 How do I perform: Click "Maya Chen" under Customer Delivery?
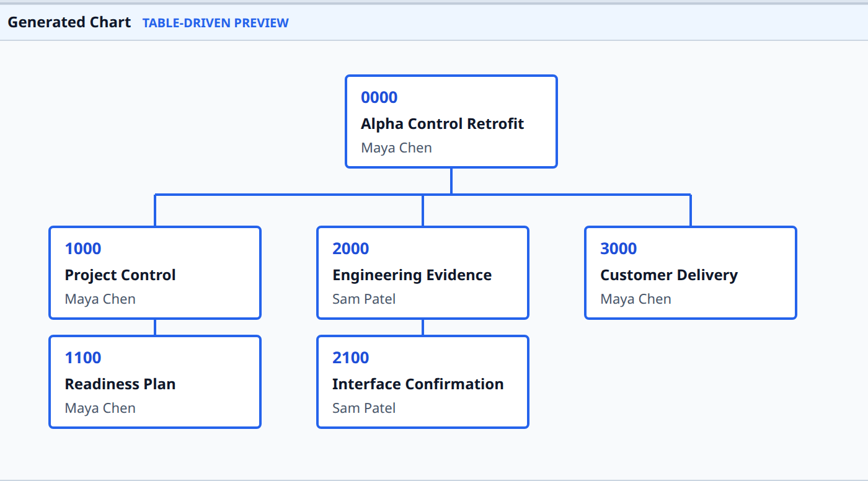pyautogui.click(x=636, y=299)
